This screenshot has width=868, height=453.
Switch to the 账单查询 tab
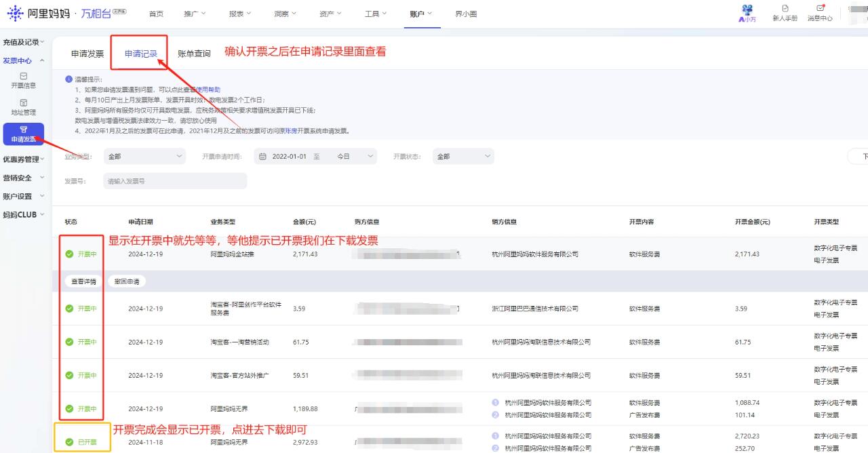tap(194, 54)
